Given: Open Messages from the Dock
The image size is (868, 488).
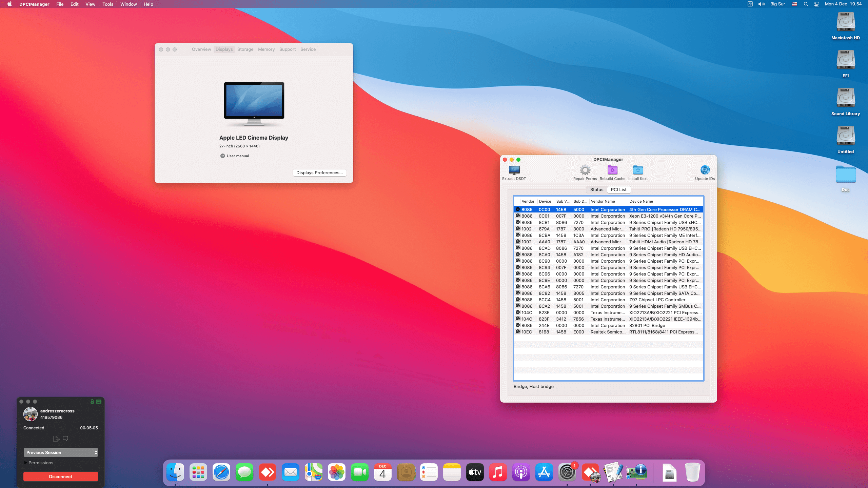Looking at the screenshot, I should coord(244,472).
